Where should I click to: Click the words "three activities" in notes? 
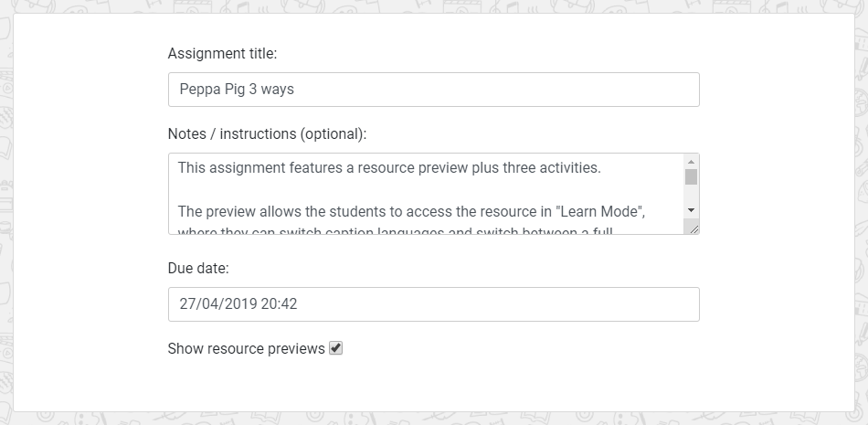click(x=551, y=168)
